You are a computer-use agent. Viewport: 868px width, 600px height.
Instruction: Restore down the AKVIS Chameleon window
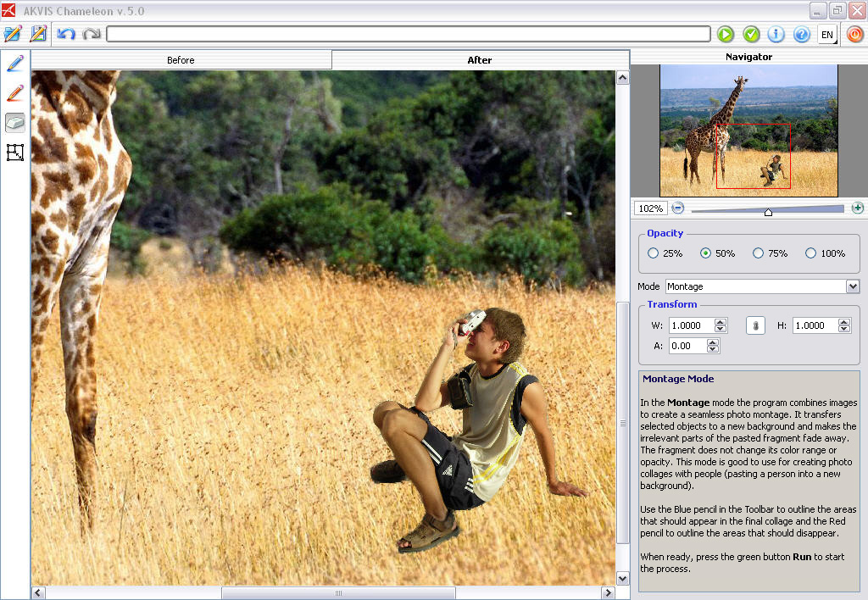837,10
